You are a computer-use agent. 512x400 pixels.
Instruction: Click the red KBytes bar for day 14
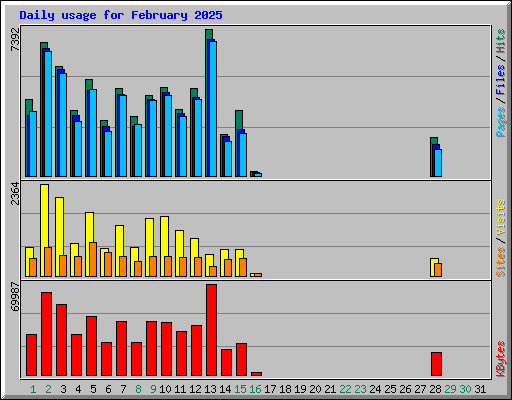(226, 363)
